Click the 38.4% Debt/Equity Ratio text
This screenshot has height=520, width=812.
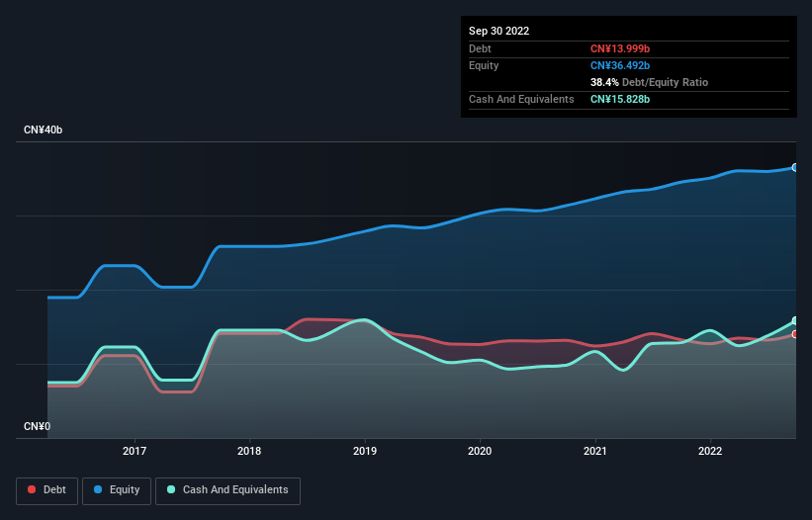tap(649, 82)
